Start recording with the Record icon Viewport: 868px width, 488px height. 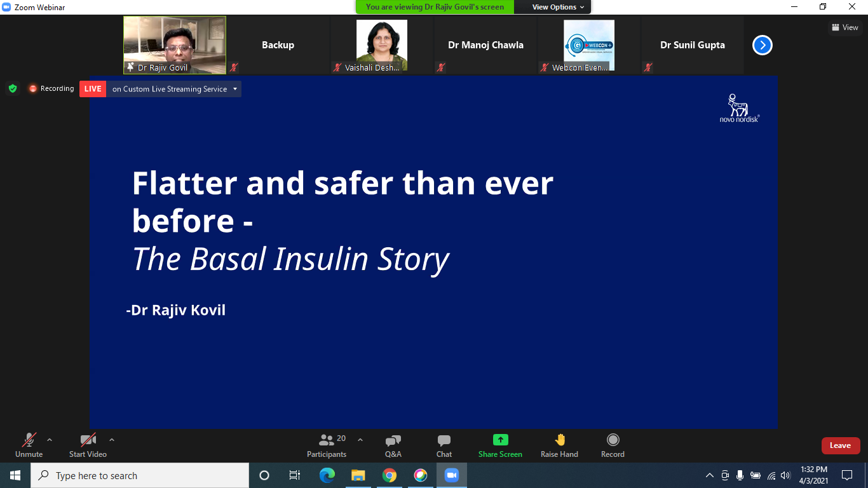coord(613,440)
